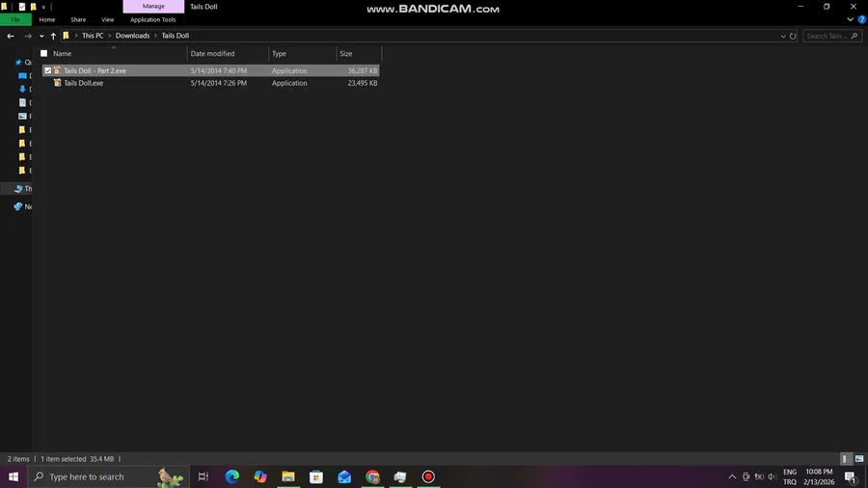Screen dimensions: 868x488
Task: Click the 23,495 KB size cell
Action: pyautogui.click(x=363, y=83)
